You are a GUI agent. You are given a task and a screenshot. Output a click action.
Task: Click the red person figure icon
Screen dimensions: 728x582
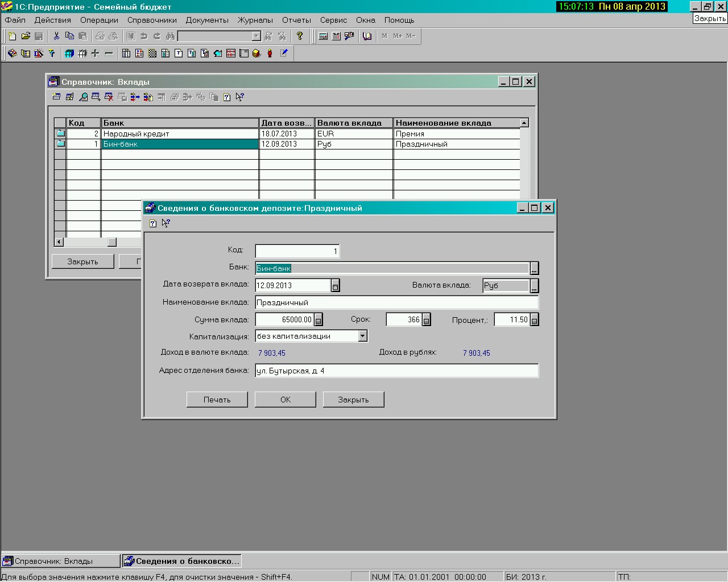270,53
